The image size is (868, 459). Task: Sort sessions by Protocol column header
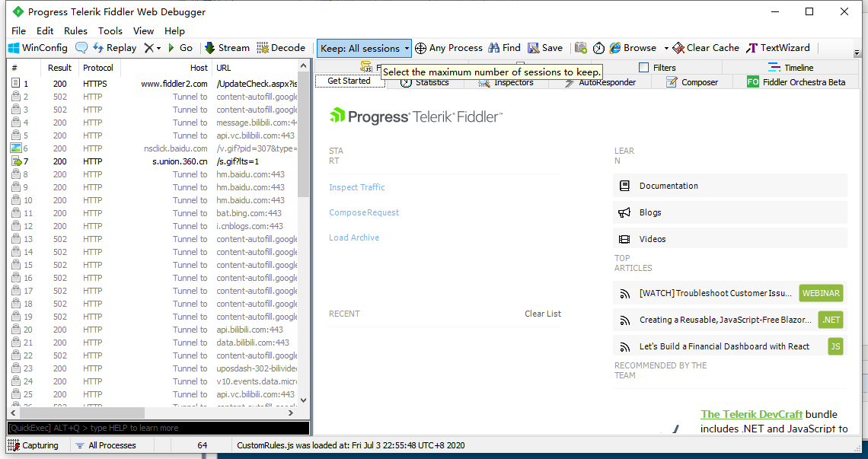pyautogui.click(x=98, y=68)
